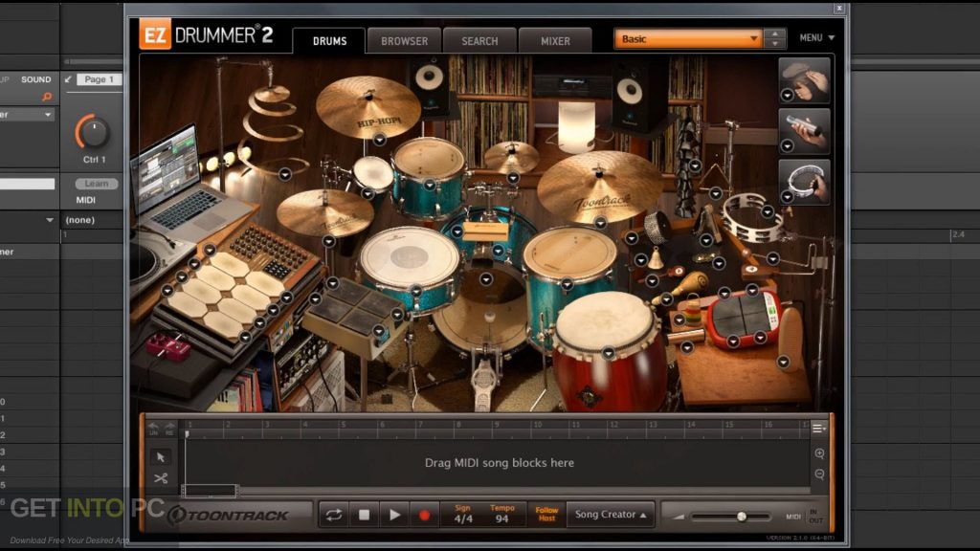Click the Toontrack logo
This screenshot has height=551, width=980.
click(228, 515)
